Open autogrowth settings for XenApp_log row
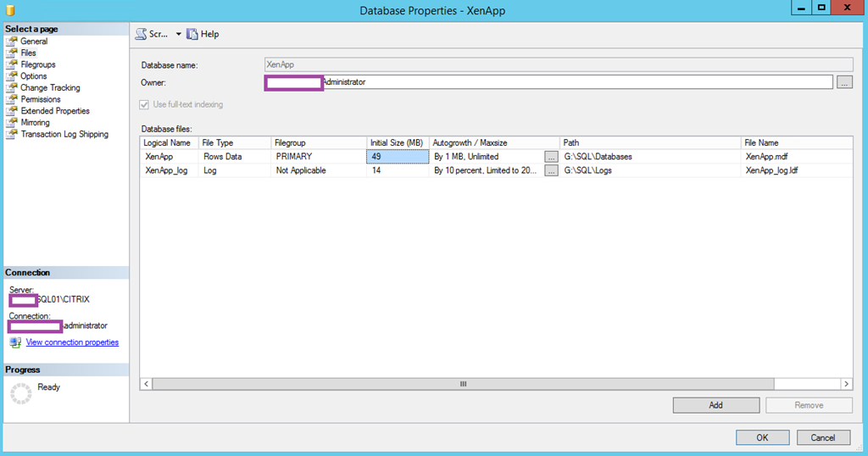 pos(551,171)
